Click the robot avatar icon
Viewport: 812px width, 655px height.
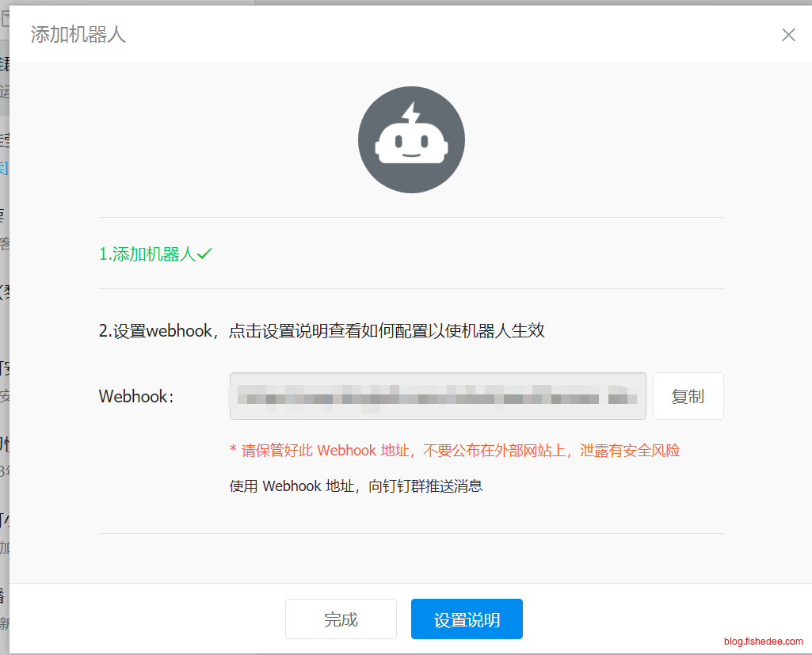(411, 140)
